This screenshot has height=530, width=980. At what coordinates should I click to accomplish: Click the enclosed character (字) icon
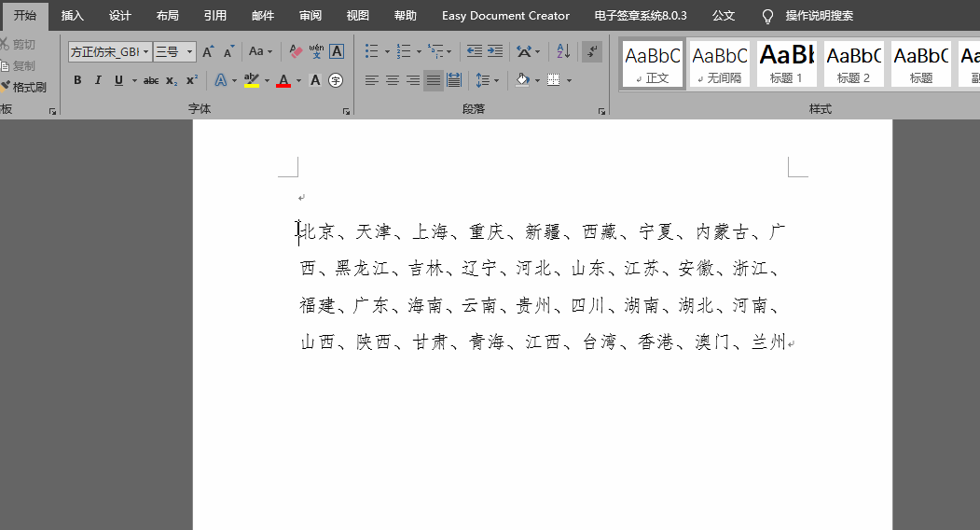point(336,80)
